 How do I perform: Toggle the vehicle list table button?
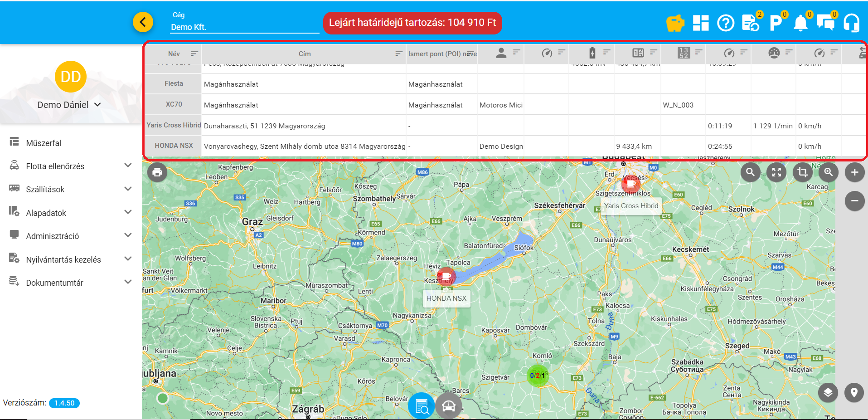(x=422, y=406)
